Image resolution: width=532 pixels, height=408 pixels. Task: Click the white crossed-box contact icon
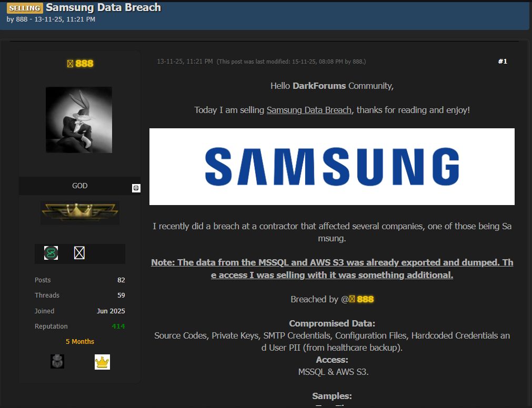(x=79, y=253)
